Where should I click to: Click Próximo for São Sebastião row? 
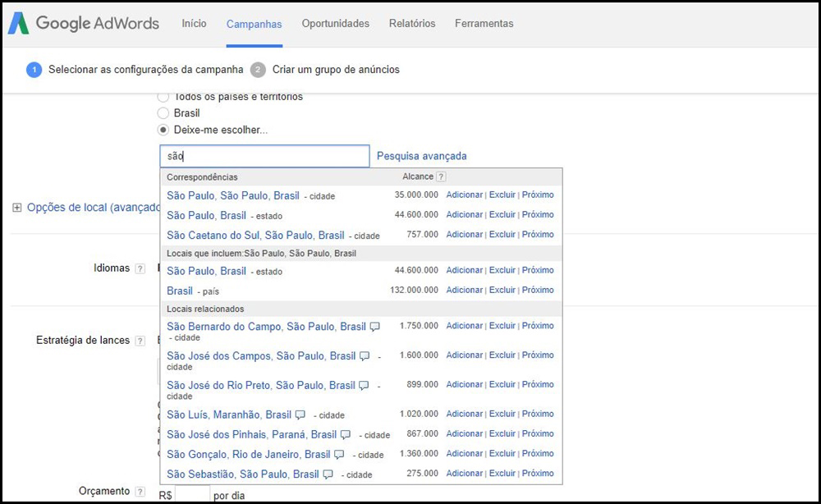(538, 473)
